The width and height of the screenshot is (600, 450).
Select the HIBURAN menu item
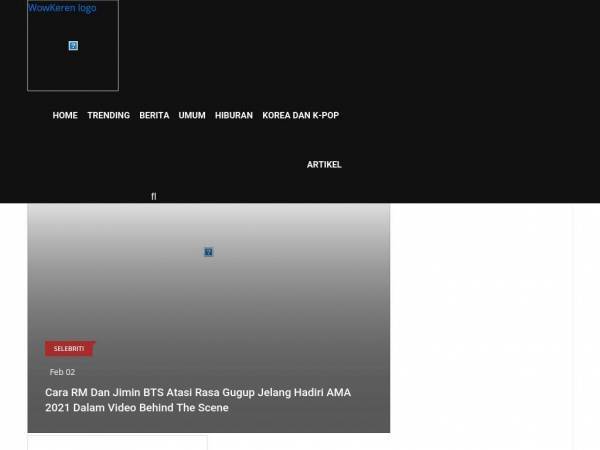click(234, 116)
